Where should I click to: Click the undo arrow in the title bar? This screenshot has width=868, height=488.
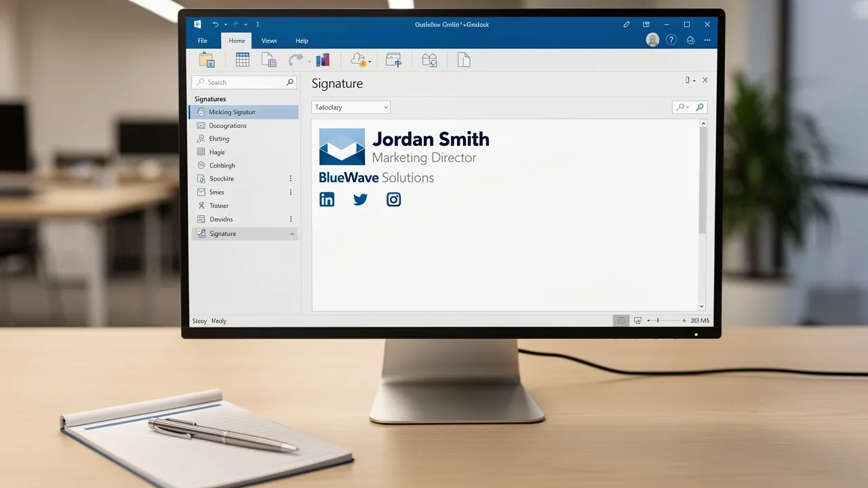coord(216,24)
